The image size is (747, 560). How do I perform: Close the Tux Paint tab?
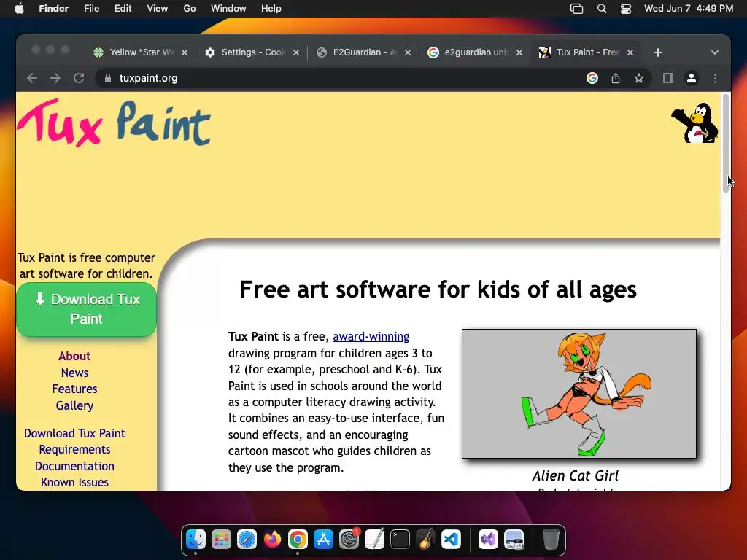point(630,52)
